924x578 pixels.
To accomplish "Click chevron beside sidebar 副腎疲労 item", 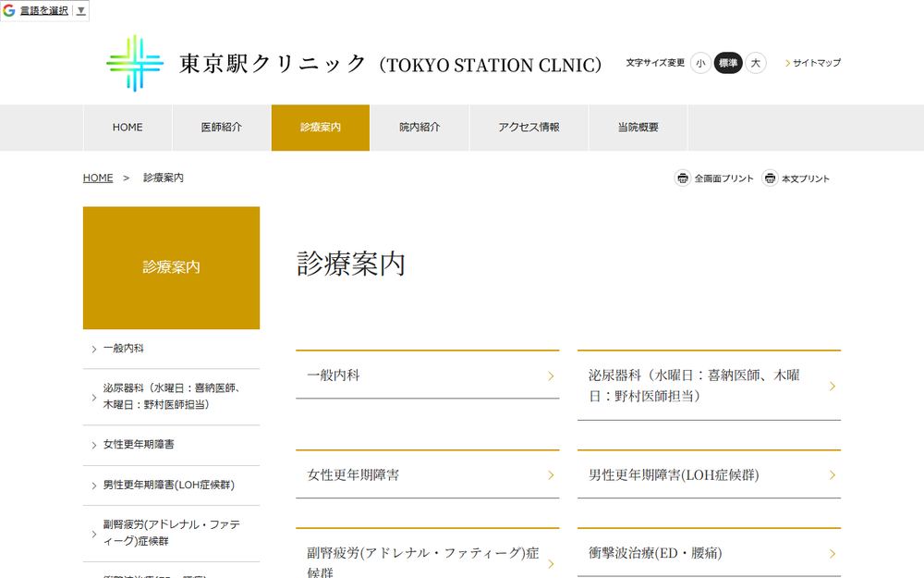I will (93, 535).
